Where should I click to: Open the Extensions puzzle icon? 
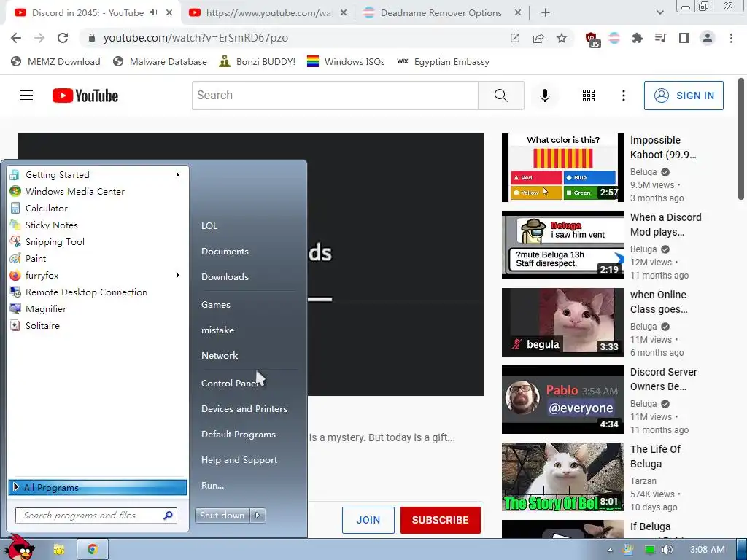(637, 38)
